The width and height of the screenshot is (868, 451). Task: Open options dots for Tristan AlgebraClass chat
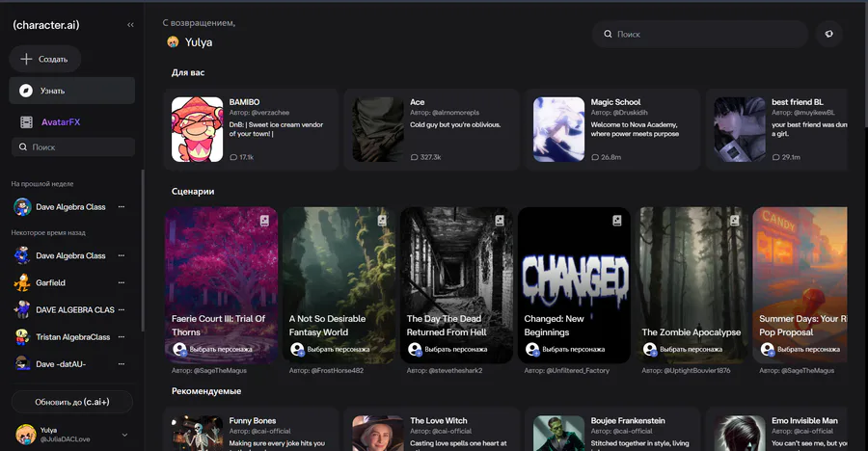(x=122, y=337)
